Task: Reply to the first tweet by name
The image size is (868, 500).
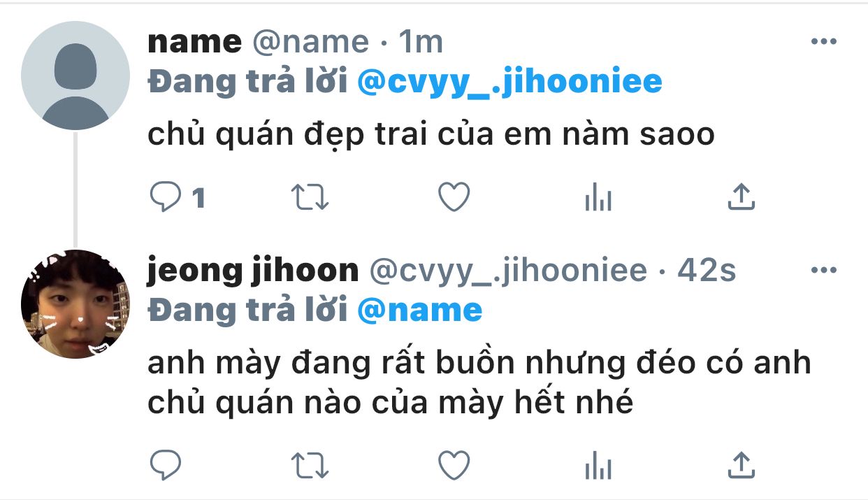Action: tap(166, 199)
